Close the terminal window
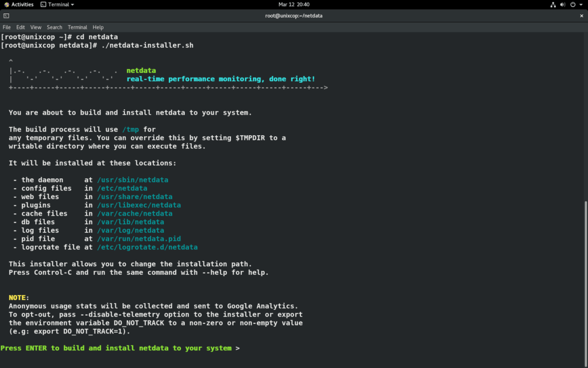 point(582,16)
